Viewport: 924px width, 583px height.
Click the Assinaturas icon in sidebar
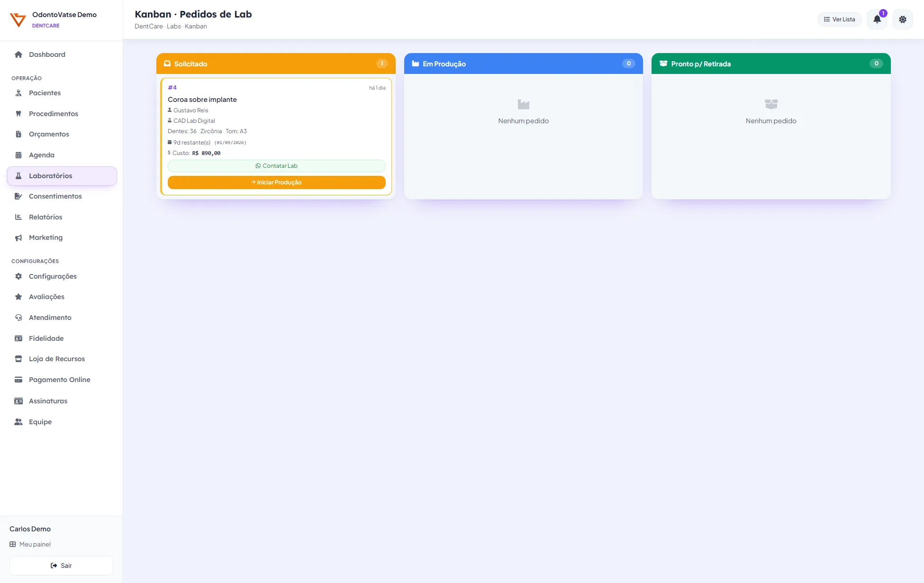[x=18, y=401]
